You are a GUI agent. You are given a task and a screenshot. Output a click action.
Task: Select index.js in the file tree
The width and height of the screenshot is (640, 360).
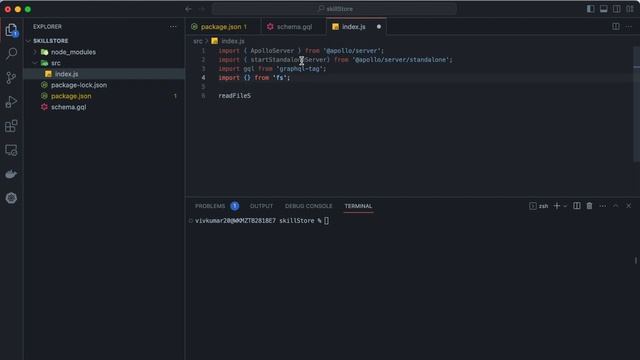pyautogui.click(x=67, y=74)
